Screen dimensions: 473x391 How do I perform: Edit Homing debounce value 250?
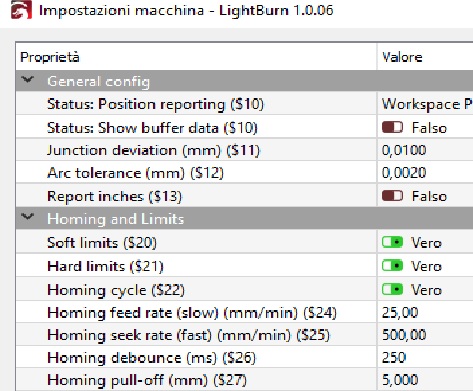425,357
